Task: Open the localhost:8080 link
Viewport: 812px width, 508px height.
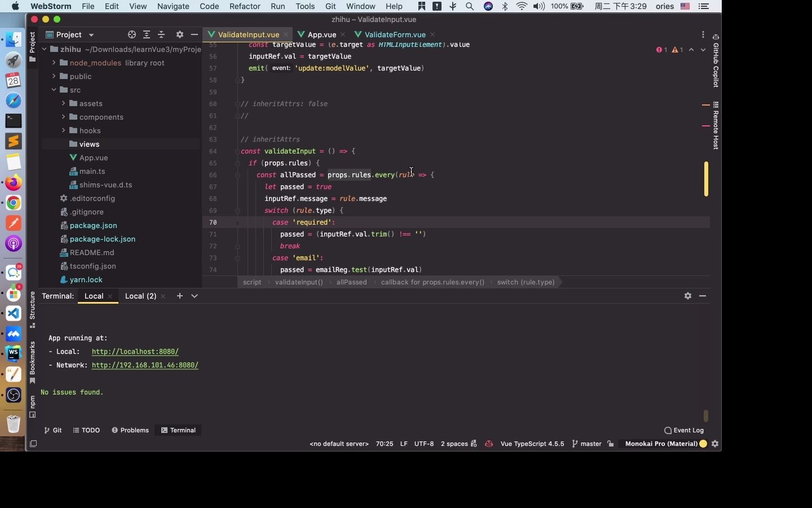Action: pyautogui.click(x=135, y=352)
